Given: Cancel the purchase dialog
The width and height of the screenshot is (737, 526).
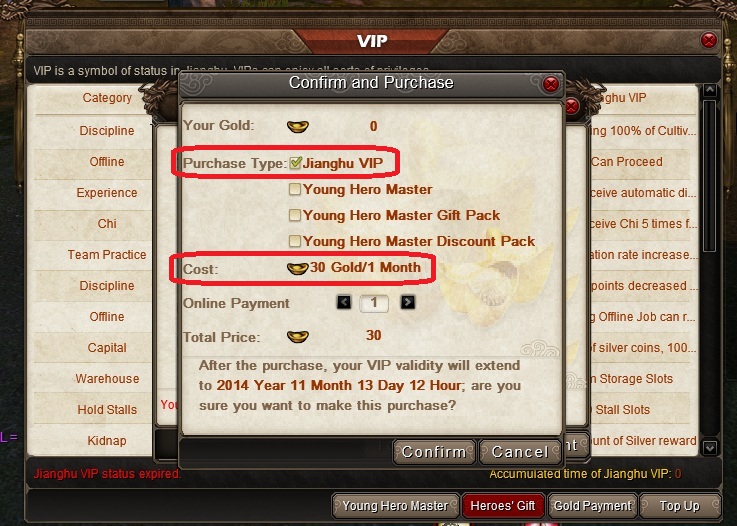Looking at the screenshot, I should pos(520,452).
